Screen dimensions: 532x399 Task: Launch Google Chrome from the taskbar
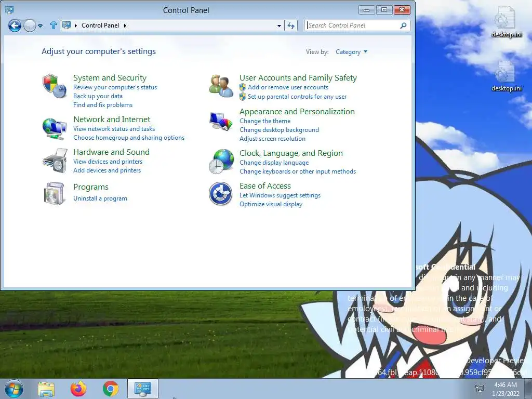(x=111, y=389)
